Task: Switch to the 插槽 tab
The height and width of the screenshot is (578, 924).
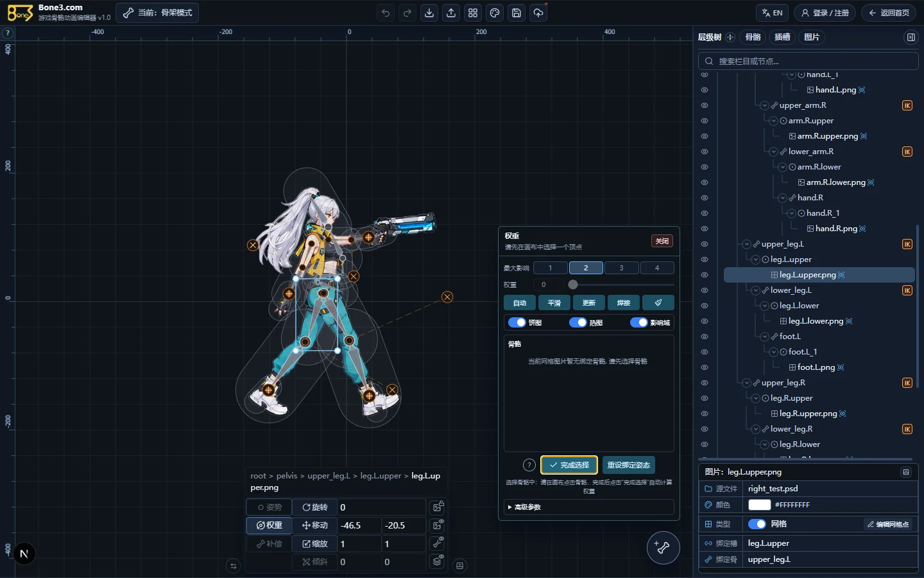Action: (x=782, y=37)
